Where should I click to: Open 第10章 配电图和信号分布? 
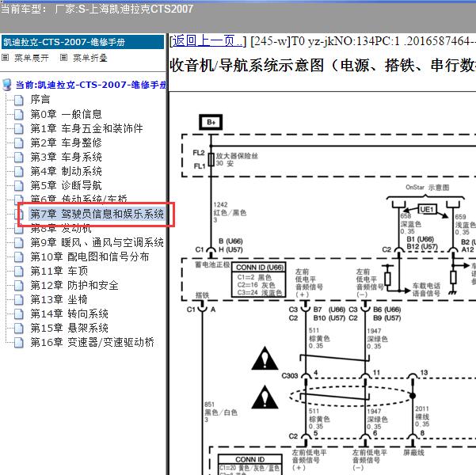click(x=89, y=256)
